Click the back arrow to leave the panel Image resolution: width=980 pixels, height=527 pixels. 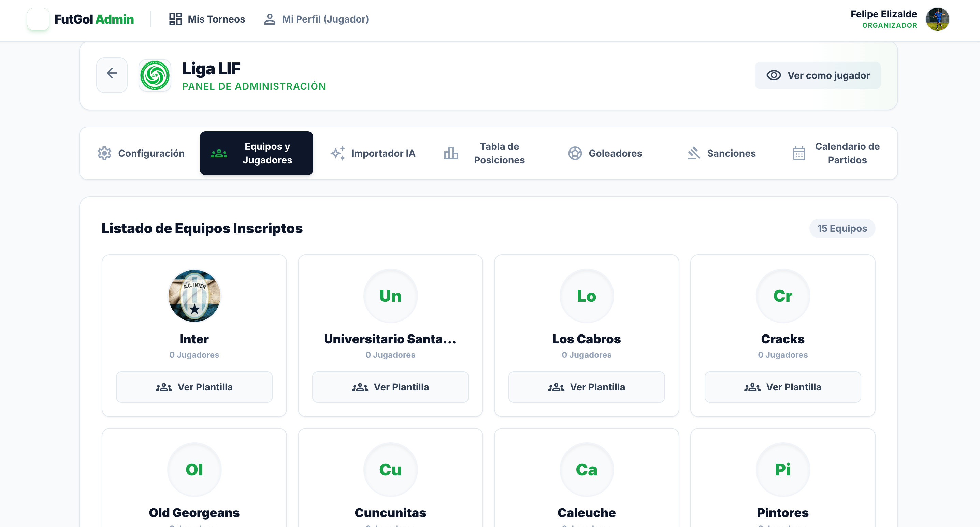tap(112, 75)
